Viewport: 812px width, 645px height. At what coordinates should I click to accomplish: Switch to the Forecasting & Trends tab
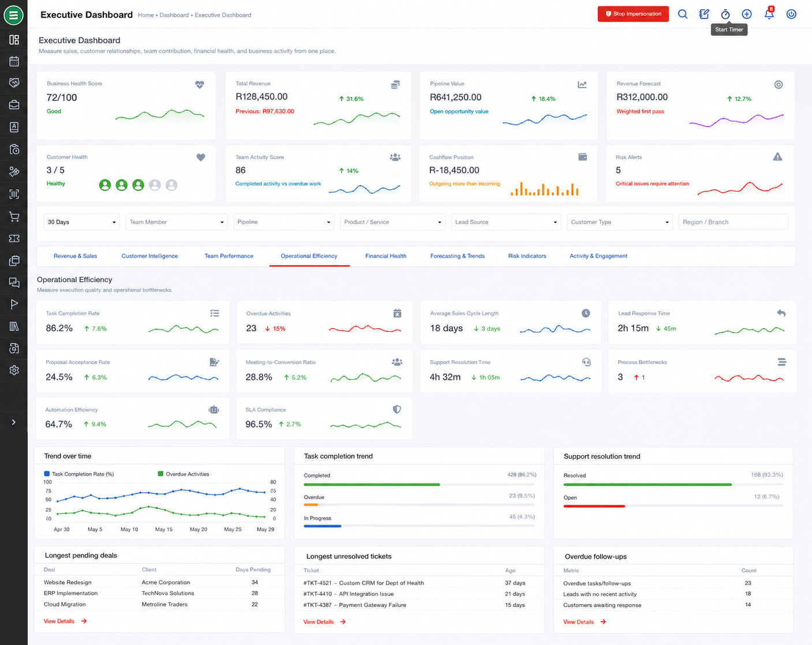pos(457,256)
